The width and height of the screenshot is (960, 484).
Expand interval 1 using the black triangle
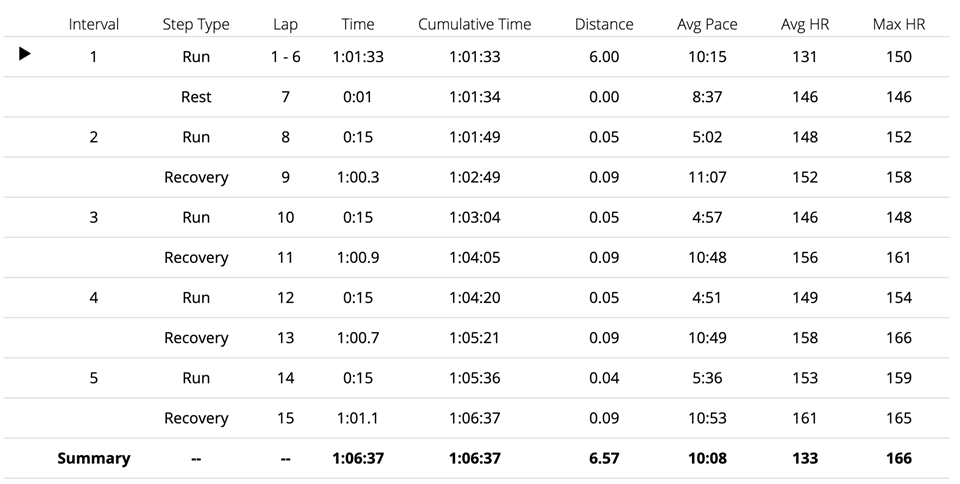point(24,54)
